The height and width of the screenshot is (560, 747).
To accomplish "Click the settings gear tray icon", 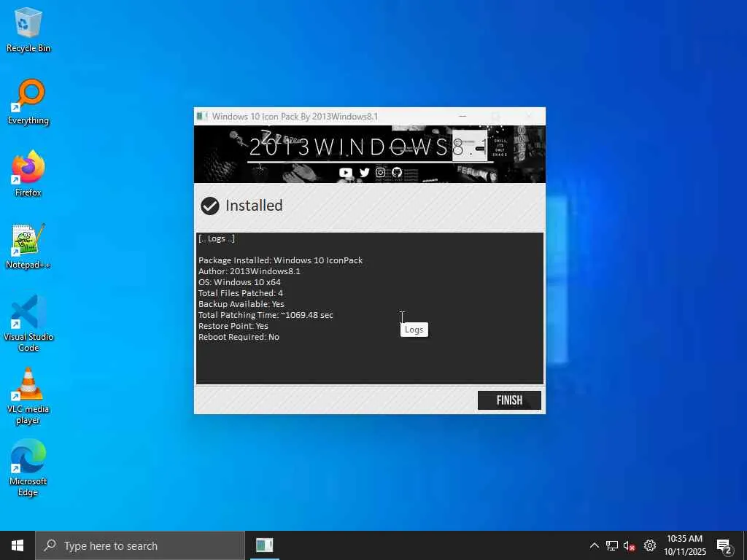I will pos(650,545).
